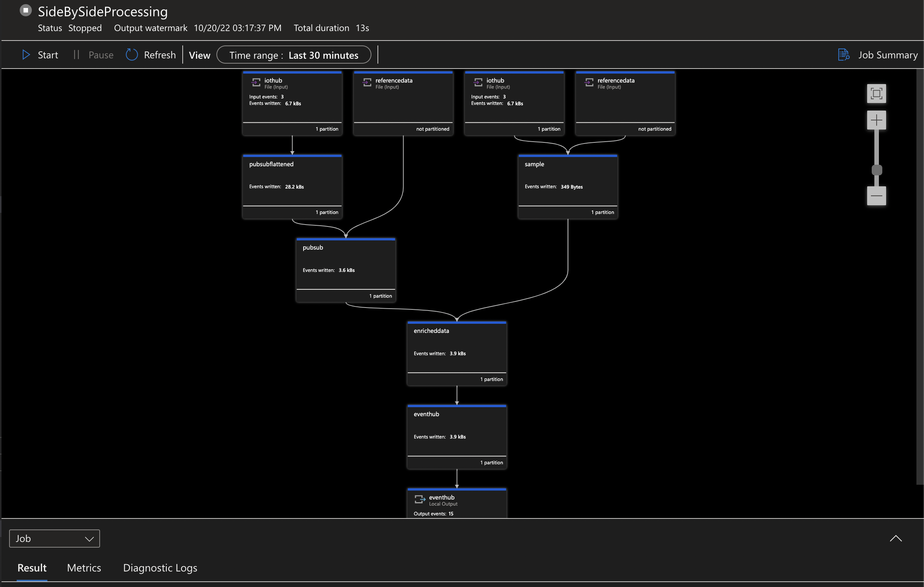Click the zoom-to-fit diagram icon

pyautogui.click(x=876, y=94)
